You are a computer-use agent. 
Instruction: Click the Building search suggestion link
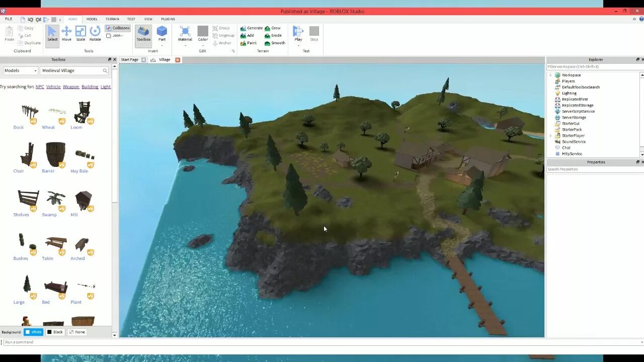pyautogui.click(x=90, y=86)
